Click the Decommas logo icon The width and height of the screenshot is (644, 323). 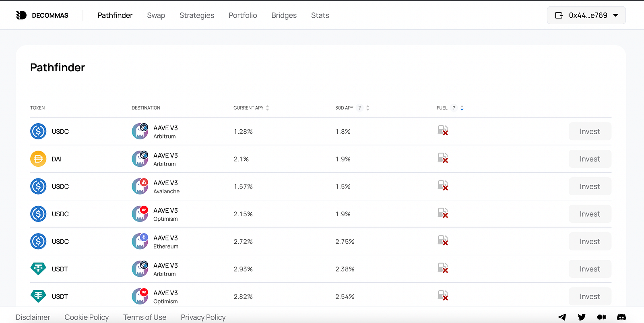pos(21,15)
